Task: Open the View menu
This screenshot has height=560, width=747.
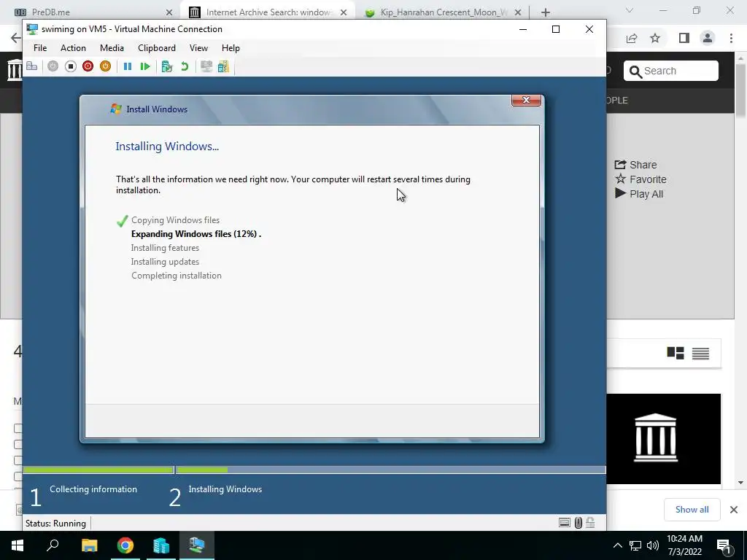Action: 198,48
